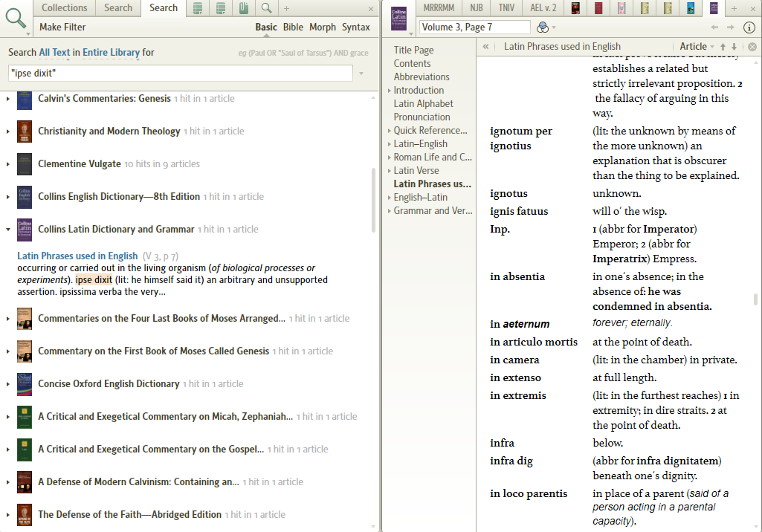
Task: Switch to the dark red cover resource tab
Action: [x=598, y=7]
